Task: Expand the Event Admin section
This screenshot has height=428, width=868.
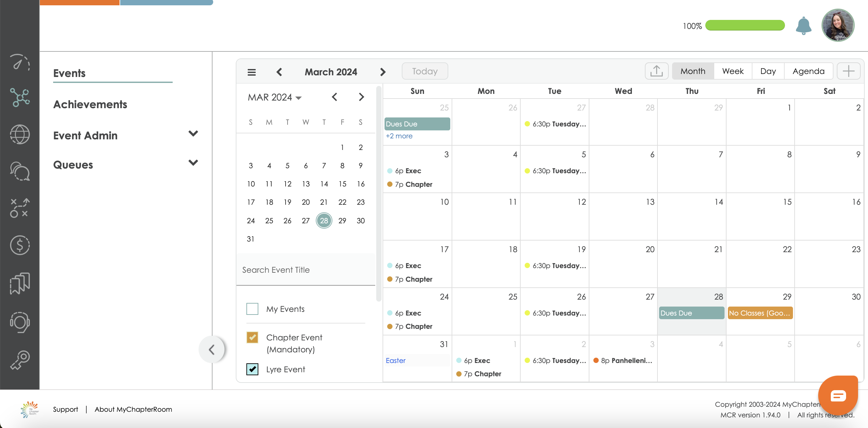Action: (x=193, y=134)
